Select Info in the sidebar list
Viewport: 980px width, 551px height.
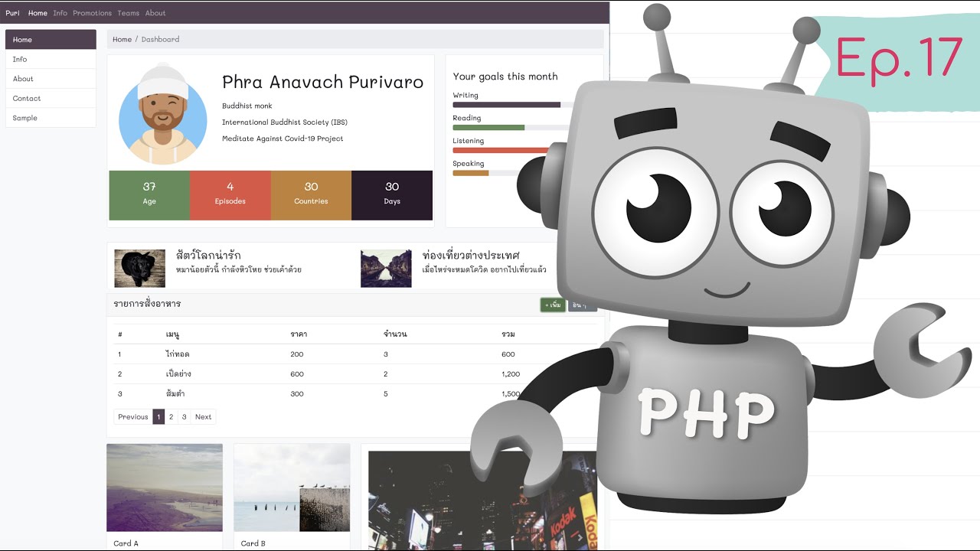tap(51, 59)
